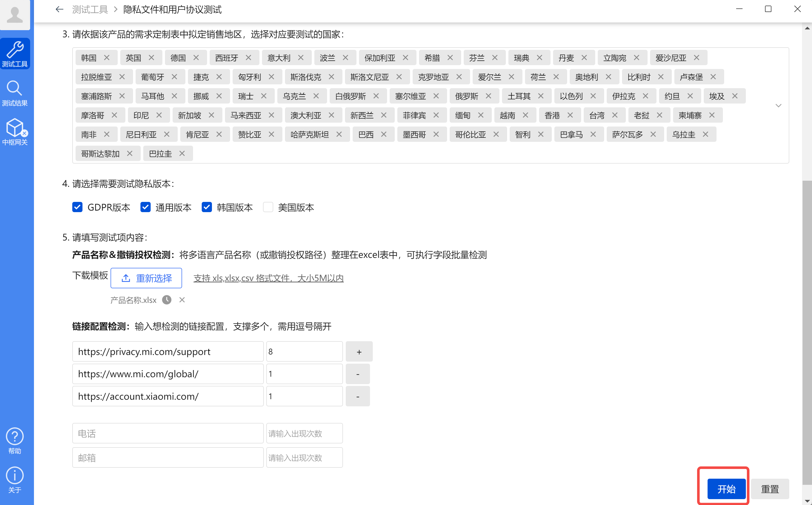Open the 测试工具 breadcrumb

tap(90, 9)
